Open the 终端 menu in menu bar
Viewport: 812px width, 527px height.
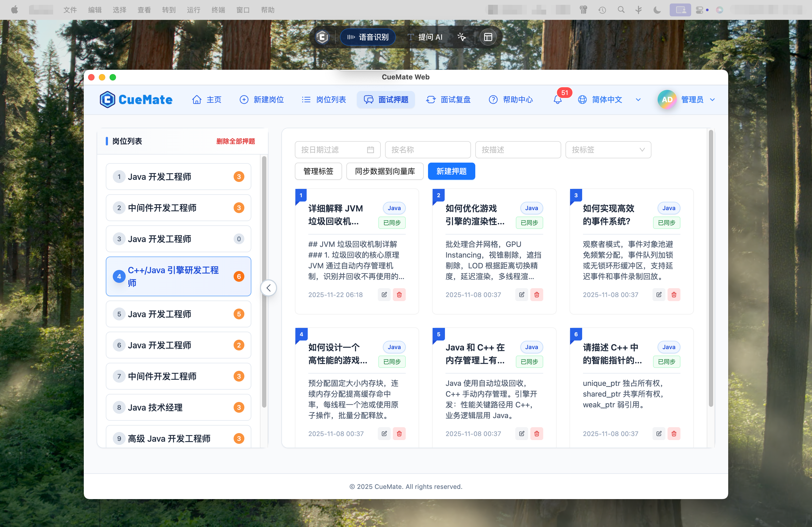218,10
